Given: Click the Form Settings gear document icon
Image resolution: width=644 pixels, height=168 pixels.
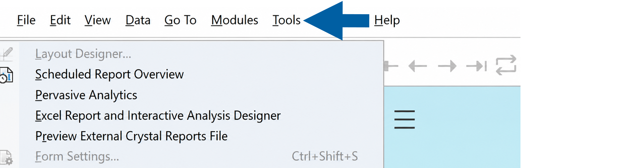Looking at the screenshot, I should pos(6,157).
